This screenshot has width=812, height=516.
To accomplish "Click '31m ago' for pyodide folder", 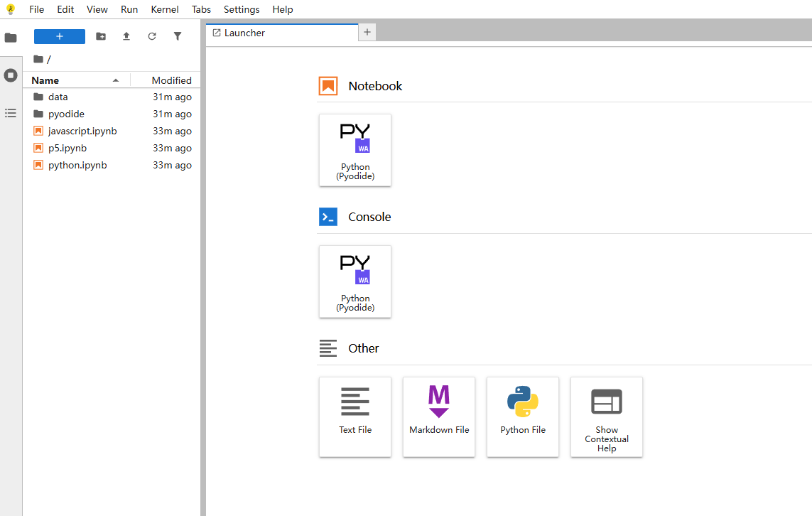I will 172,114.
